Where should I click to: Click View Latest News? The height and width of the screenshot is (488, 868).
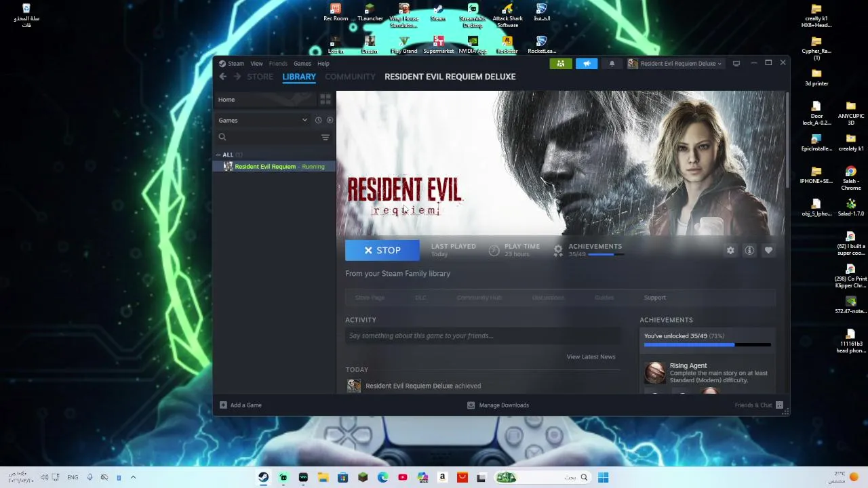pos(591,357)
